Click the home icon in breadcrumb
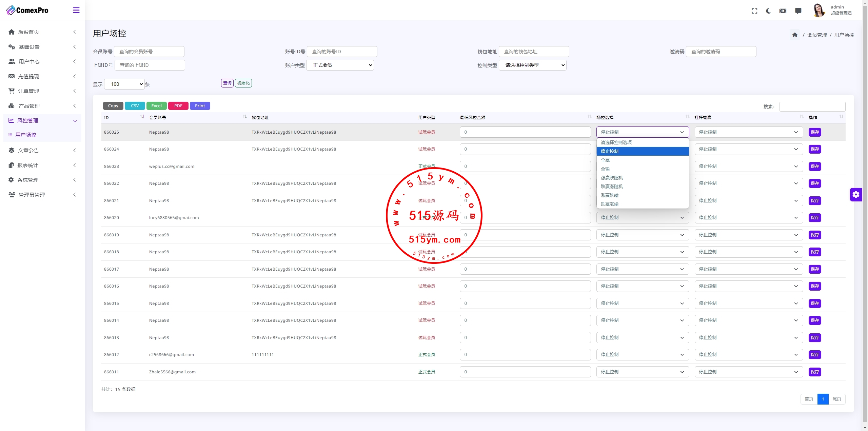The image size is (868, 431). (x=795, y=35)
